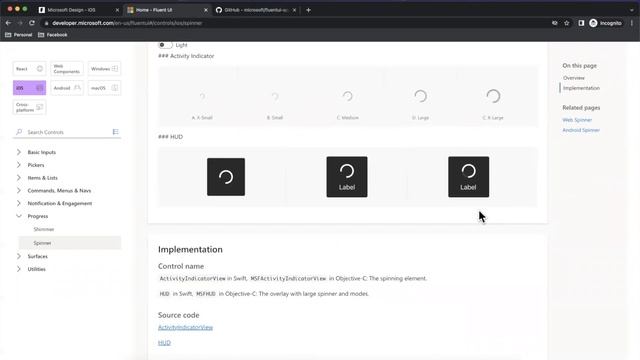This screenshot has width=640, height=360.
Task: Open the Personal bookmarks folder
Action: (x=18, y=35)
